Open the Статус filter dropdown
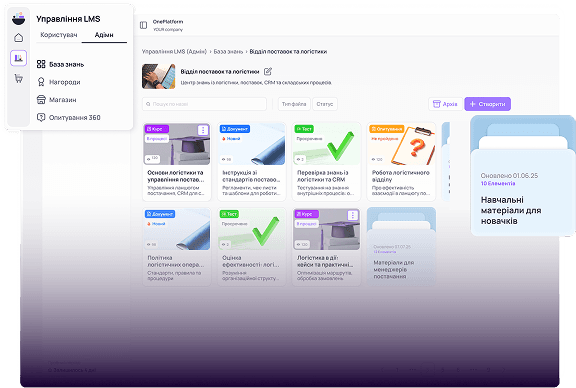This screenshot has height=388, width=576. [325, 104]
